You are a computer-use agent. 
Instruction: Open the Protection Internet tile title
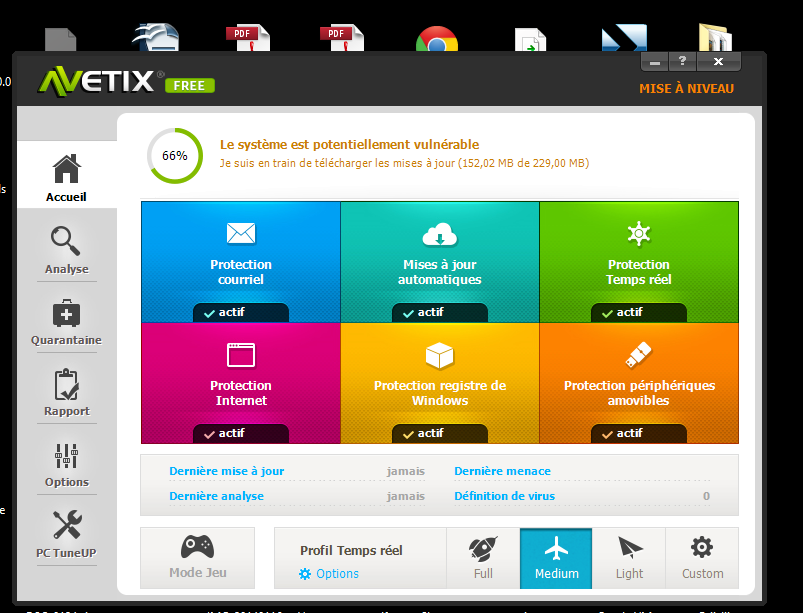241,393
